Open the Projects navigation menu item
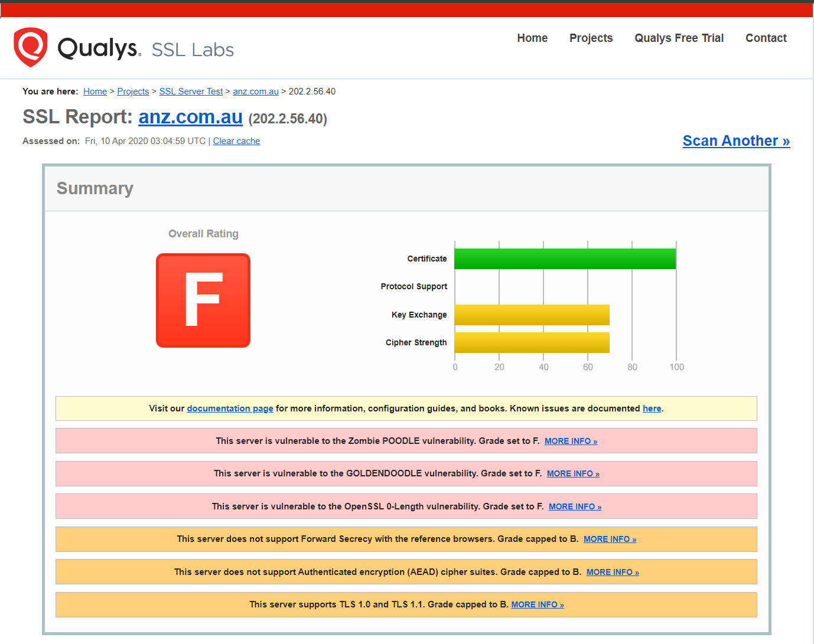The image size is (814, 644). 591,38
